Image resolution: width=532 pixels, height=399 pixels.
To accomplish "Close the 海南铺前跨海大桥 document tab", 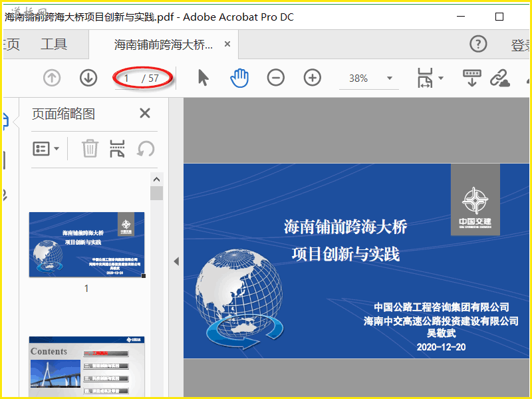I will (227, 44).
